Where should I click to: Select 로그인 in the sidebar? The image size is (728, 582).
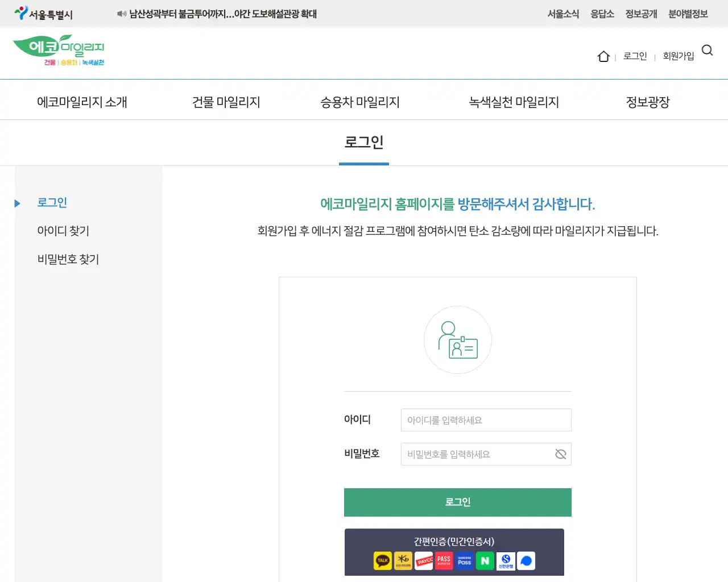(x=52, y=202)
